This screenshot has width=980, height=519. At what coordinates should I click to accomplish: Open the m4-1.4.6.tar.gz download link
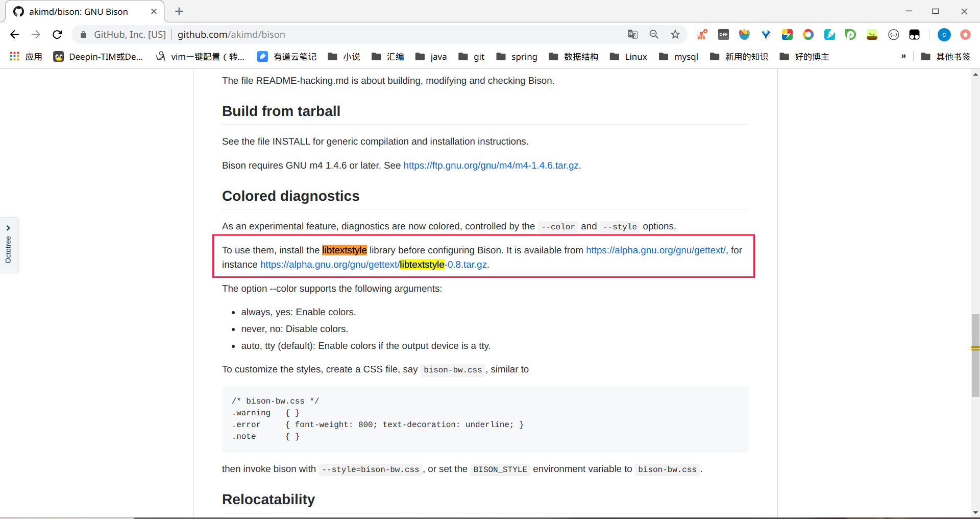click(491, 166)
